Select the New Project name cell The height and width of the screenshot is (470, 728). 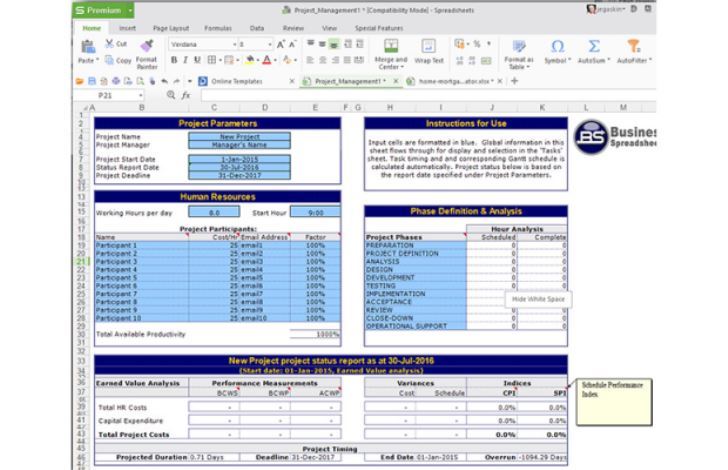[240, 137]
